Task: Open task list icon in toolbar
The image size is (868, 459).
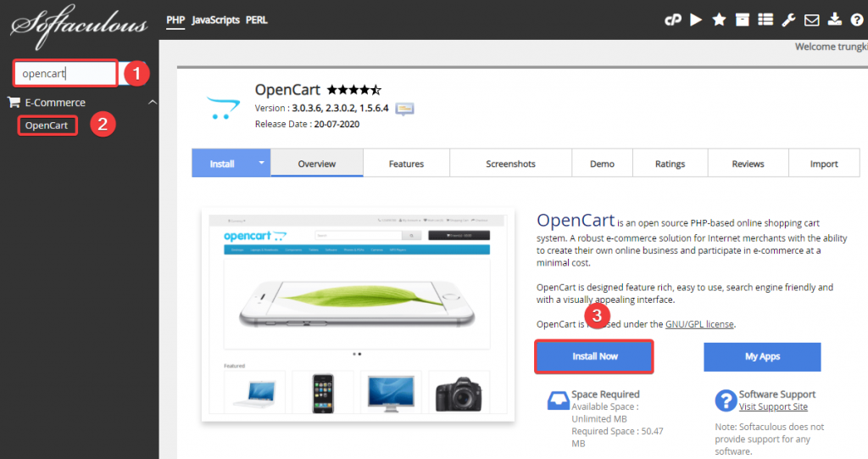Action: click(x=765, y=20)
